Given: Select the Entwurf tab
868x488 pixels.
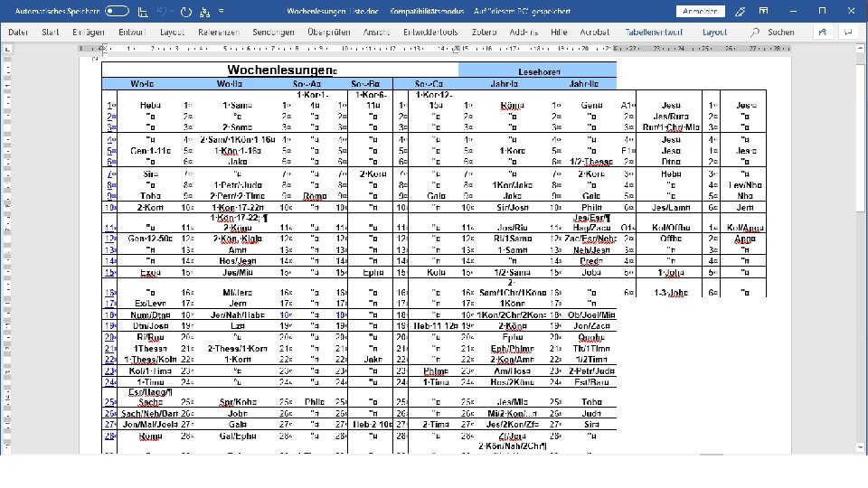Looking at the screenshot, I should click(132, 33).
